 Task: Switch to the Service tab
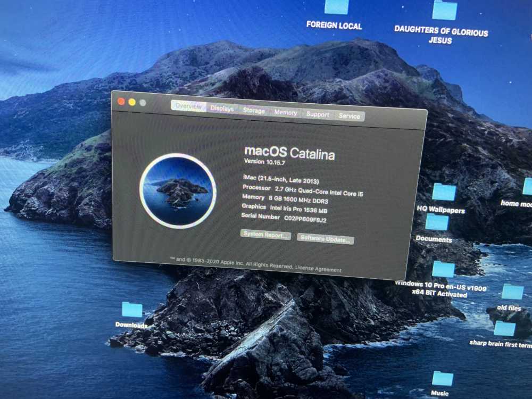[x=350, y=116]
